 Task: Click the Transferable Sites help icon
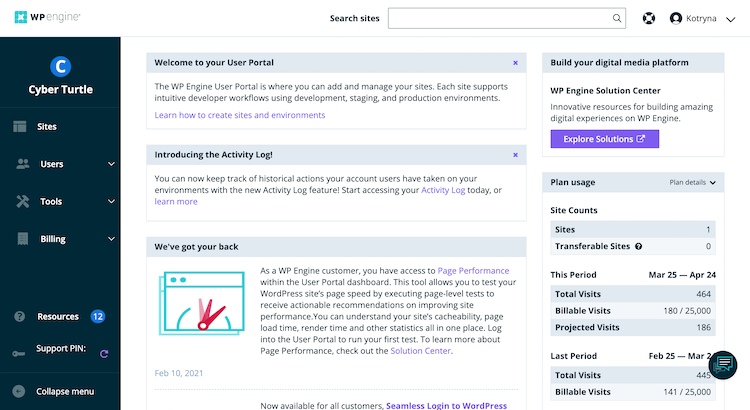click(639, 246)
